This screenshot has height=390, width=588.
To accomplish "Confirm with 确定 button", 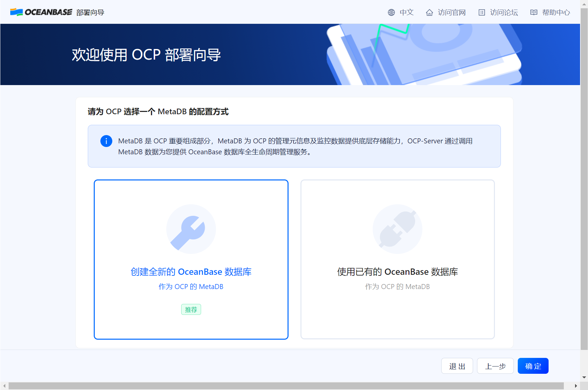I will (x=533, y=366).
